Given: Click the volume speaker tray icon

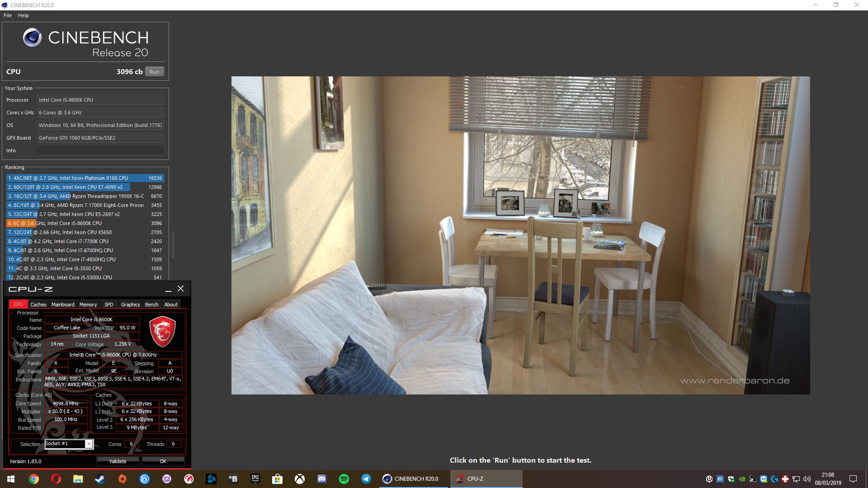Looking at the screenshot, I should [807, 479].
